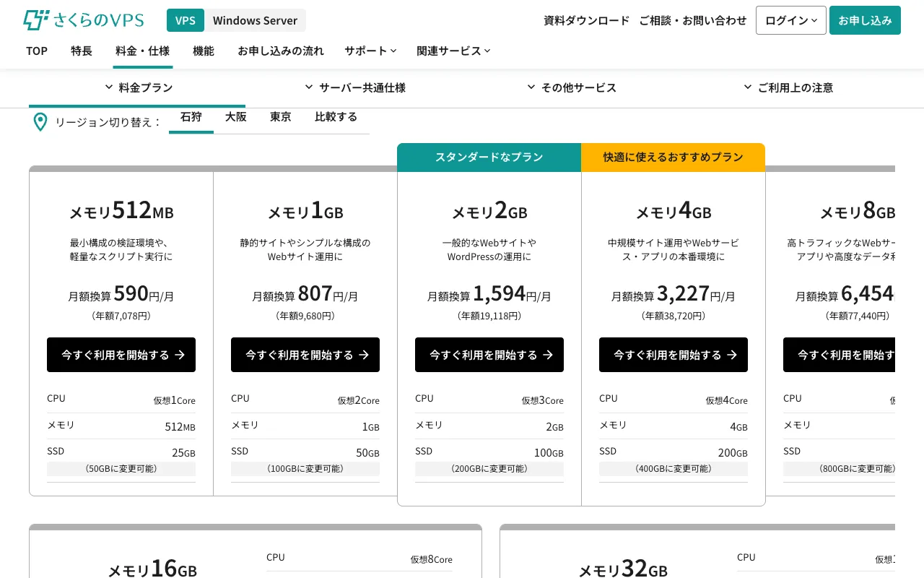Start the メモリ4GB plan now
Screen dimensions: 924x578
[674, 355]
